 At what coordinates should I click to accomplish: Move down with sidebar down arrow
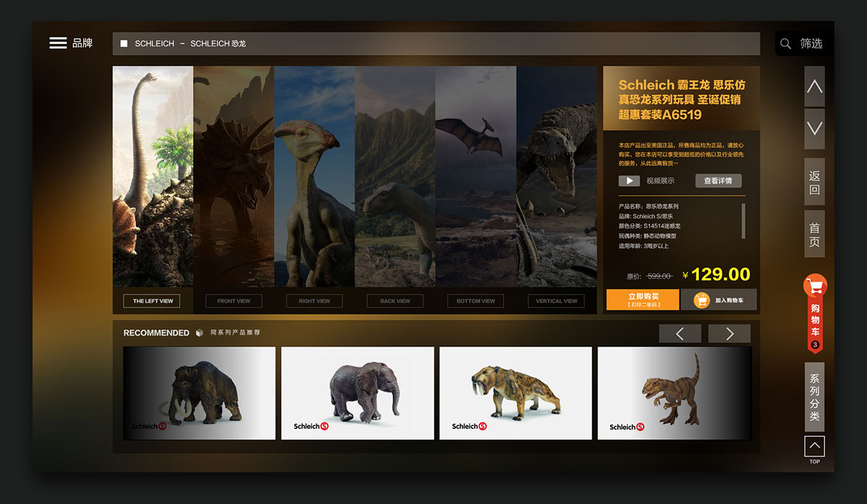click(x=814, y=129)
